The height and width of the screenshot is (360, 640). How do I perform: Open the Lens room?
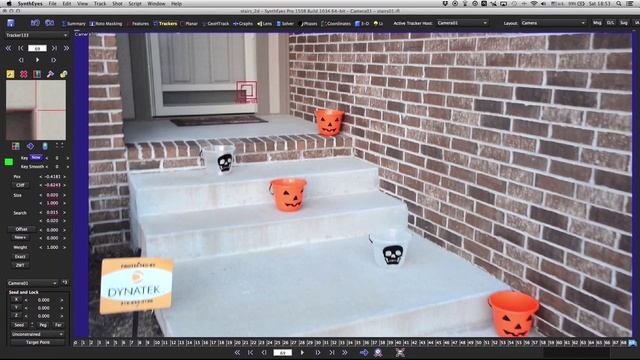point(264,24)
